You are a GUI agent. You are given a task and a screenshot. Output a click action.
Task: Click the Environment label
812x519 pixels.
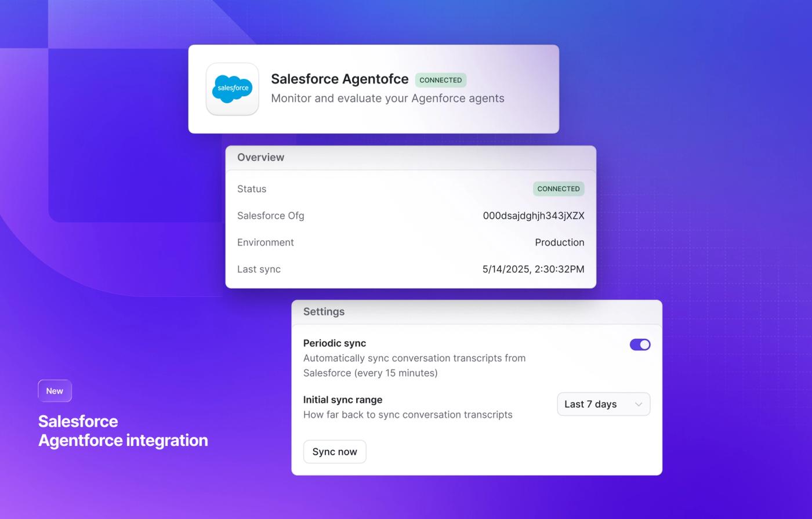(266, 242)
